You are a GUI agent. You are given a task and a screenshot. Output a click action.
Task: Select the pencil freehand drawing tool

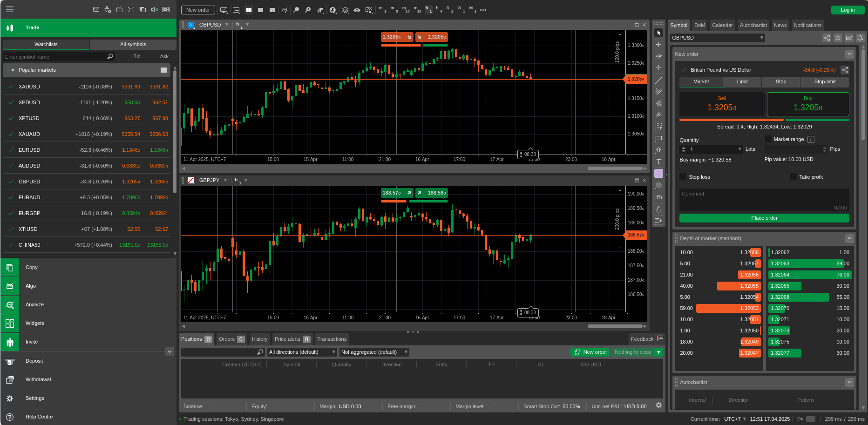point(658,92)
